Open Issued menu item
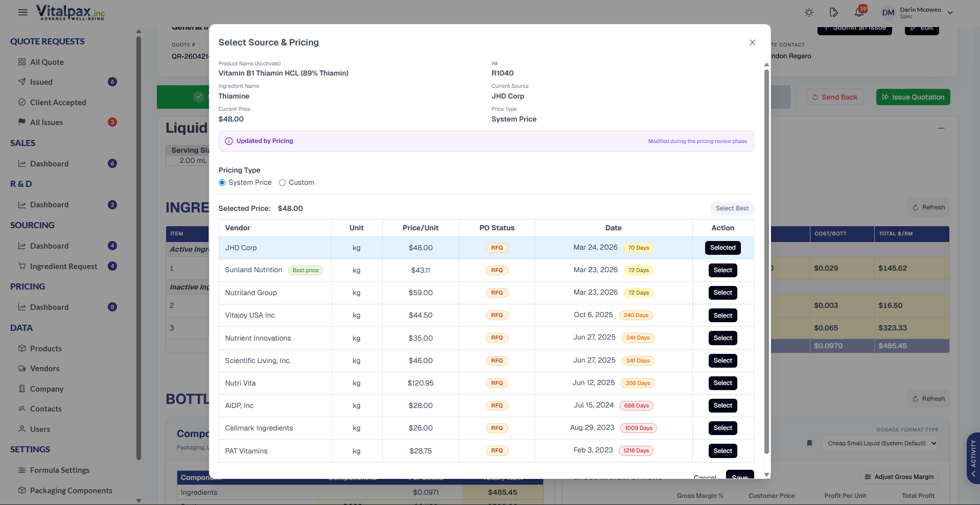 tap(41, 82)
